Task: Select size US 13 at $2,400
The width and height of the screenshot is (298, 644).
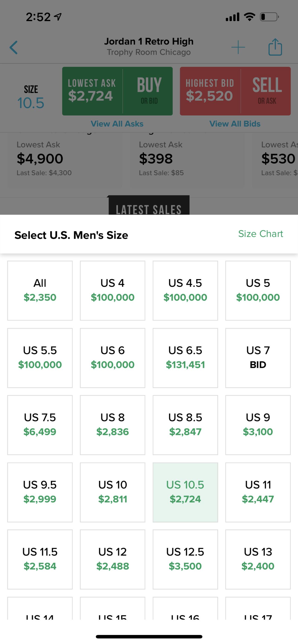Action: pyautogui.click(x=258, y=559)
